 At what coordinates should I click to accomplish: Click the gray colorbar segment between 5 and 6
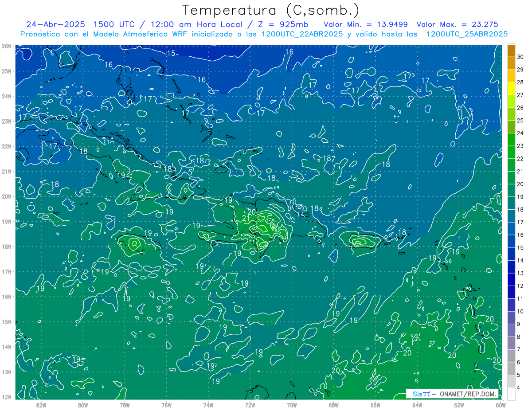[511, 368]
